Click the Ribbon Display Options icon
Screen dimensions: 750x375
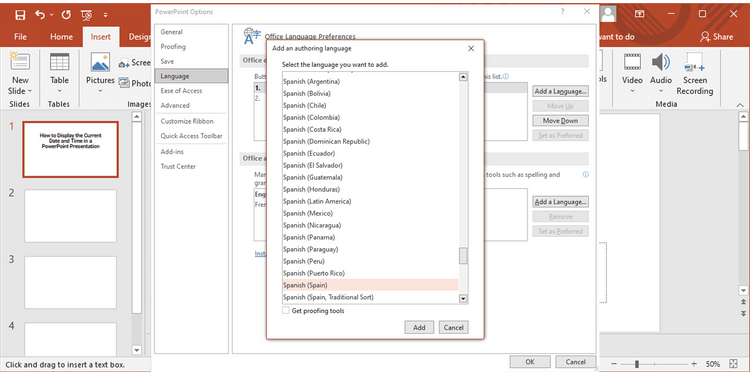[x=640, y=14]
